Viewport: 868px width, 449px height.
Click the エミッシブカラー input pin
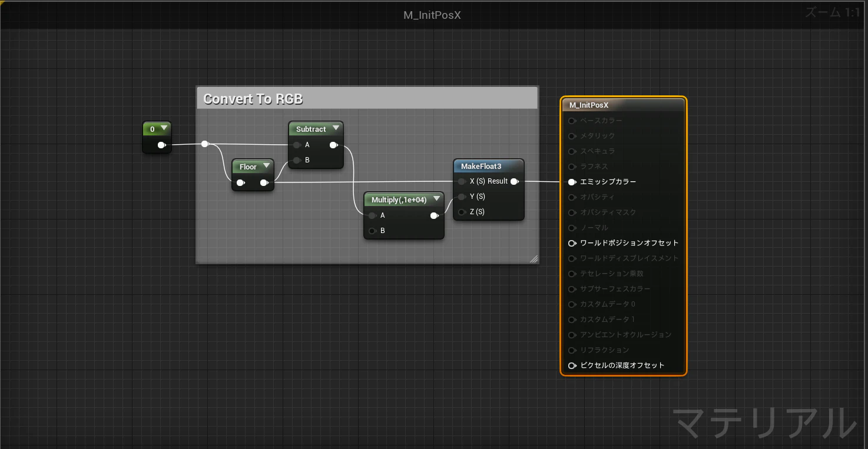click(x=572, y=182)
